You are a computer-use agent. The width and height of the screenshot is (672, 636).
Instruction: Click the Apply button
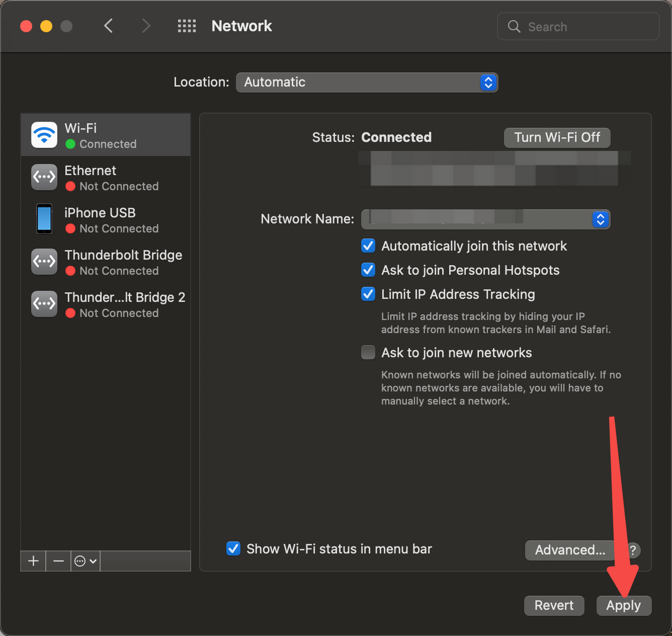[x=624, y=605]
